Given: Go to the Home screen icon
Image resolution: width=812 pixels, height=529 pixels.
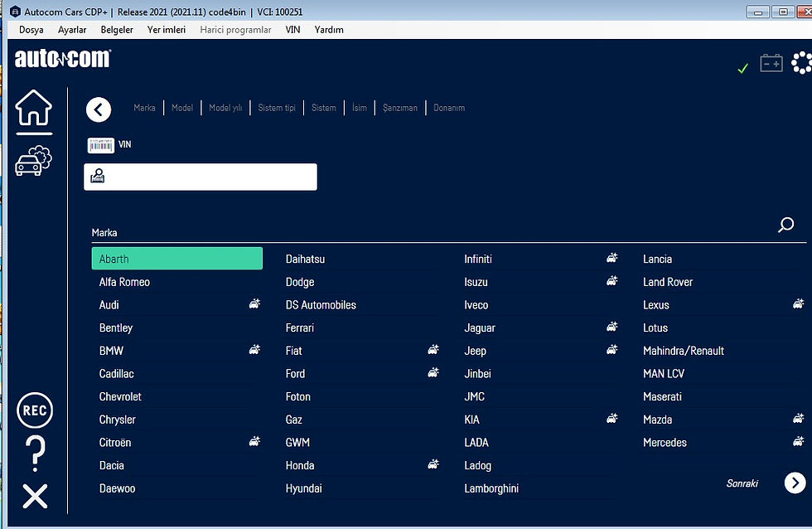Looking at the screenshot, I should [x=34, y=108].
